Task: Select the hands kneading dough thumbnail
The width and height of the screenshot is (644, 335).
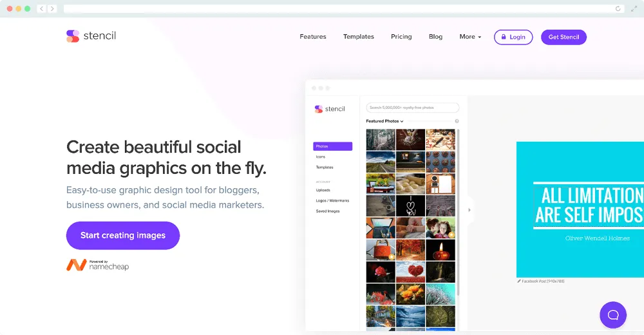Action: (x=410, y=140)
